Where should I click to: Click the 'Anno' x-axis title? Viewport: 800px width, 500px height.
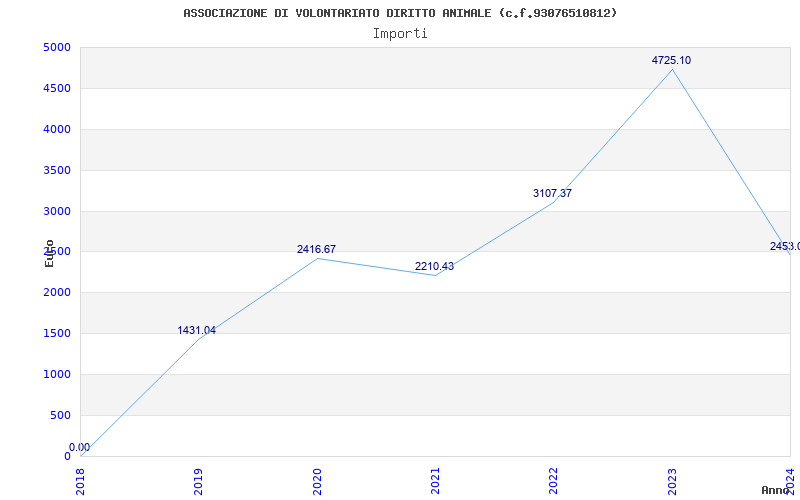point(776,490)
